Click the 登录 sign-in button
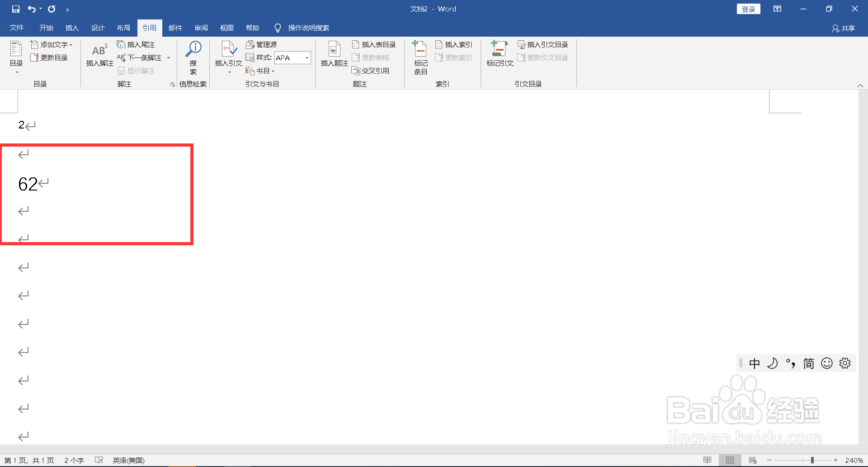This screenshot has height=467, width=868. point(749,9)
